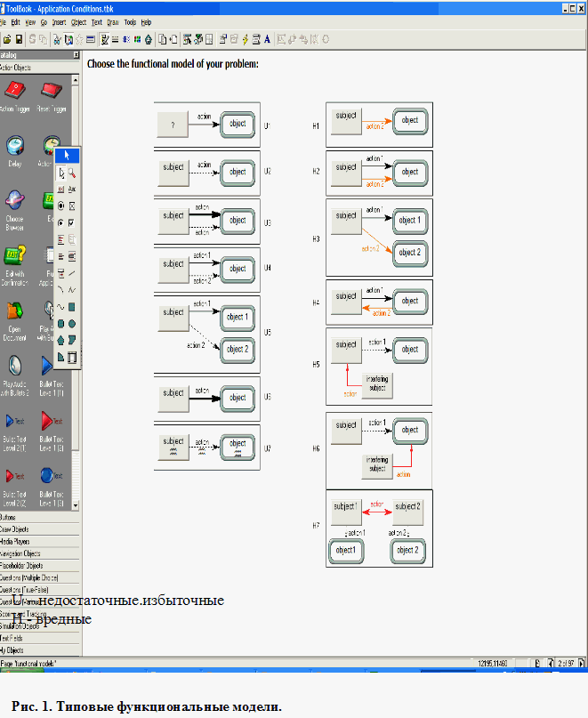The image size is (588, 718).
Task: Expand the Action Objects catalog category
Action: (x=39, y=68)
